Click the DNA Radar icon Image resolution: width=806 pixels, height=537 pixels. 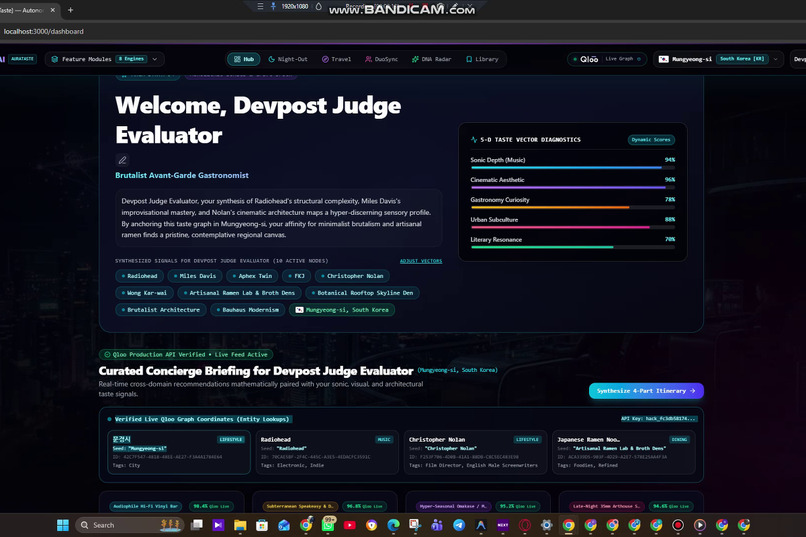(x=415, y=59)
